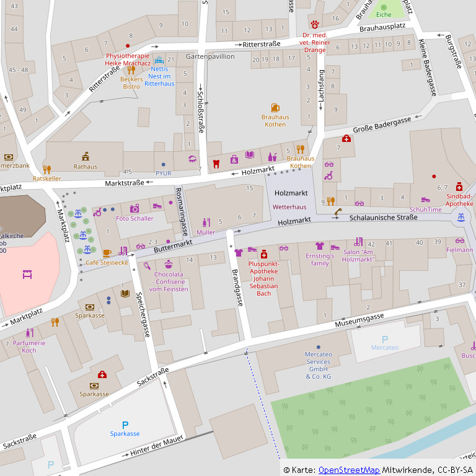This screenshot has height=476, width=476.
Task: Select the Fielmann glasses icon
Action: 460,240
